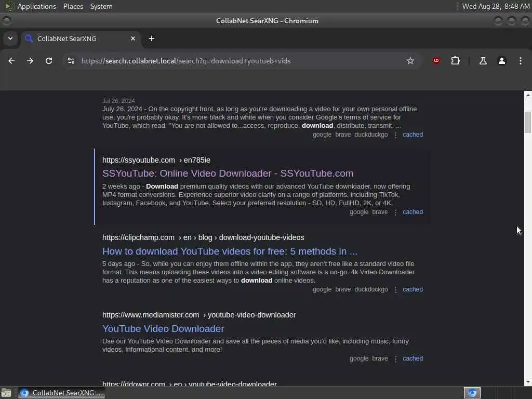Open cached link for July 26 result
This screenshot has height=399, width=532.
tap(413, 135)
